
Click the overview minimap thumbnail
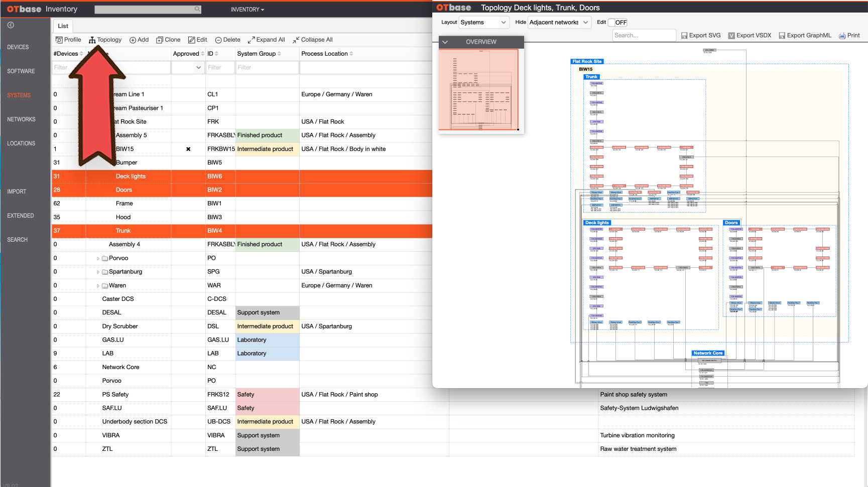click(x=479, y=90)
